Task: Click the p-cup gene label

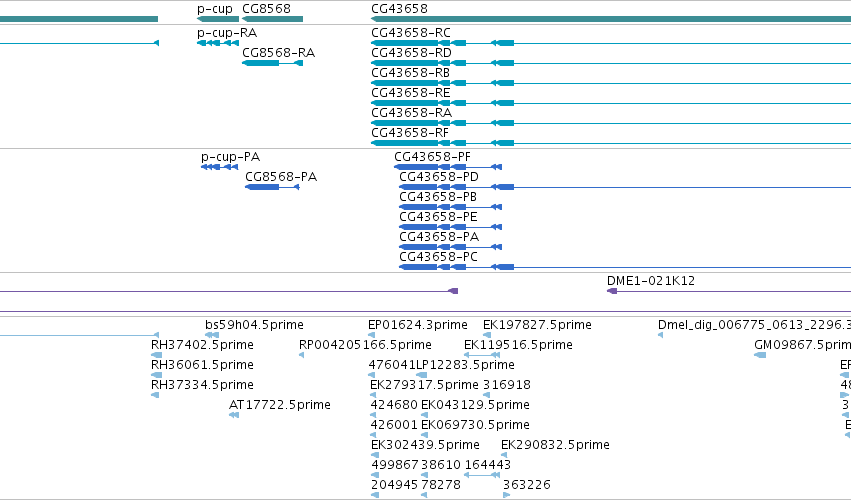Action: point(214,9)
